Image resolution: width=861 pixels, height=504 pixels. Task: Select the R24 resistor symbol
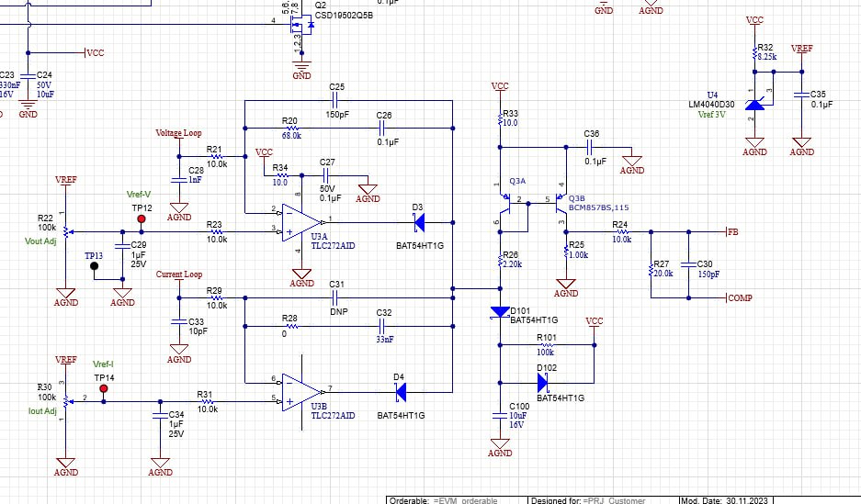621,232
